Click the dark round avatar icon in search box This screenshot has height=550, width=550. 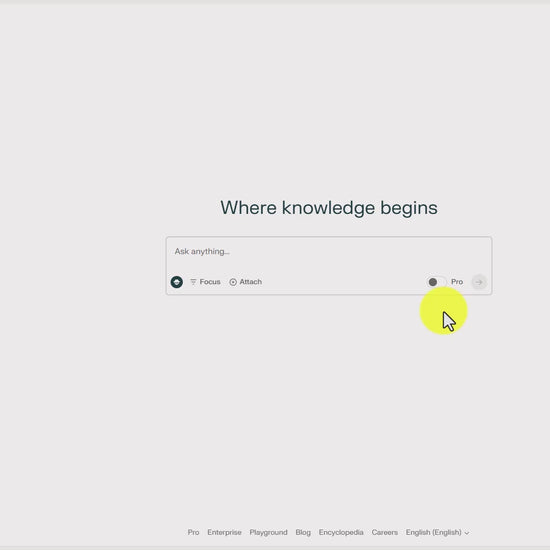176,282
